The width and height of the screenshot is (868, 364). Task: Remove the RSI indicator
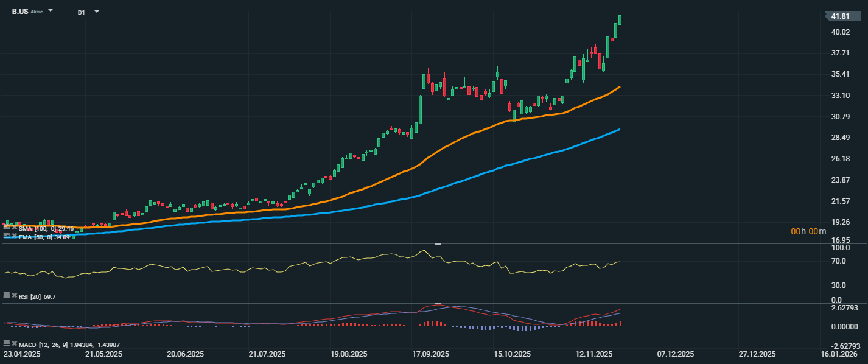pos(15,295)
